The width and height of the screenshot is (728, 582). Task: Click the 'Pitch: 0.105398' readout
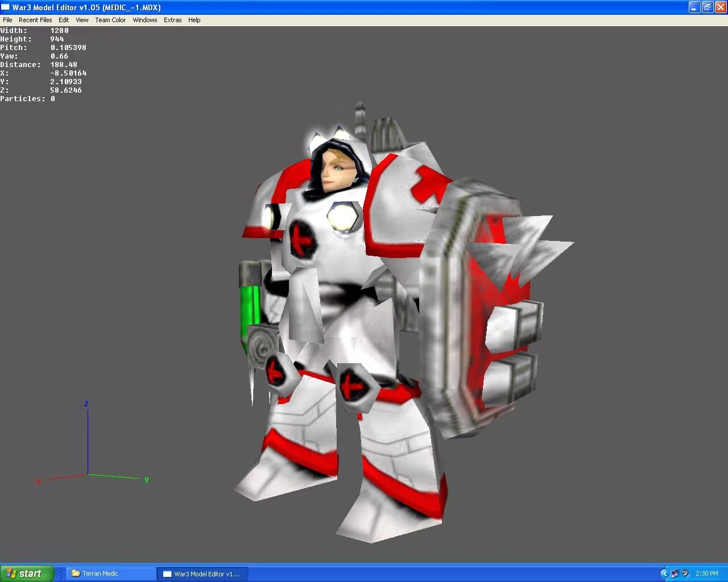[x=43, y=48]
